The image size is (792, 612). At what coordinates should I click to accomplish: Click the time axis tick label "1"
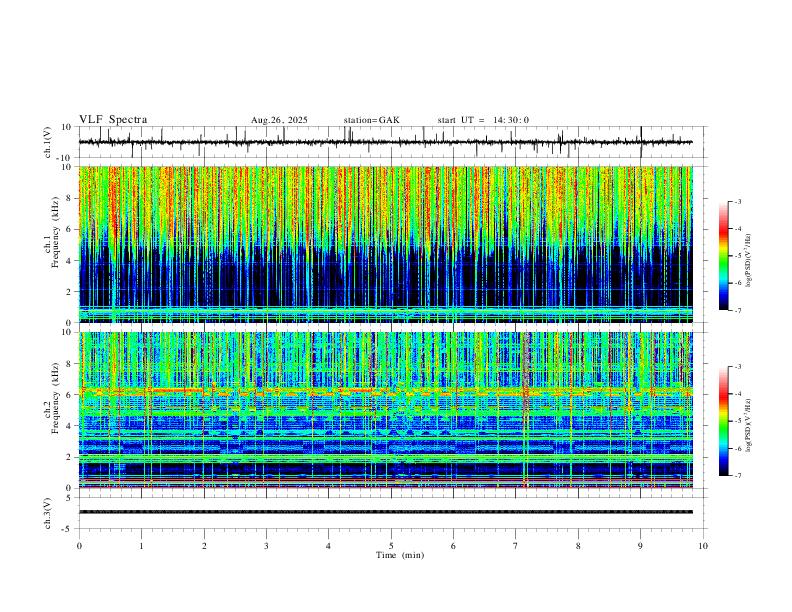141,546
